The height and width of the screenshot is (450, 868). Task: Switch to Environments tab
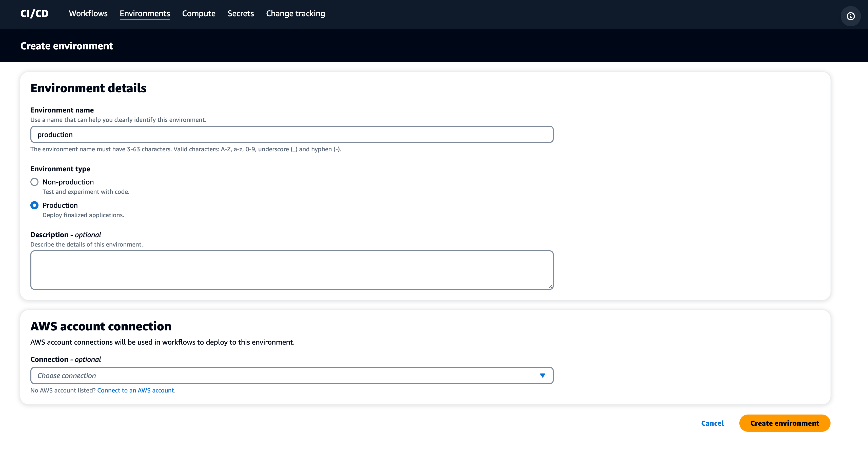pos(145,13)
